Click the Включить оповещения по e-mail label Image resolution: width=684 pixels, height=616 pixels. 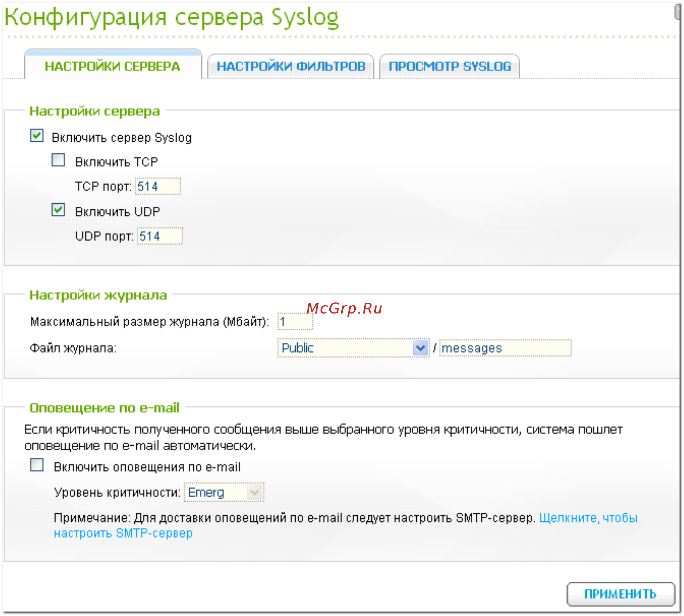[147, 467]
